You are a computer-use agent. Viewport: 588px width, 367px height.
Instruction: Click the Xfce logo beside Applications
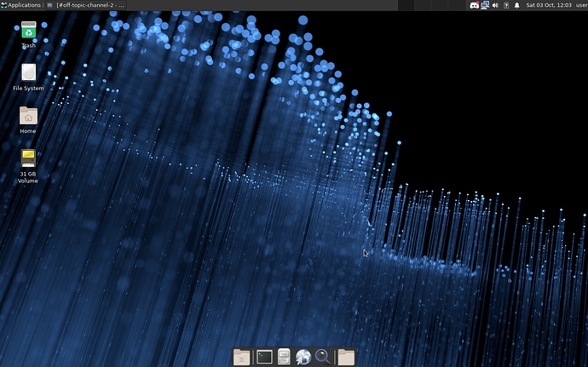pos(4,5)
